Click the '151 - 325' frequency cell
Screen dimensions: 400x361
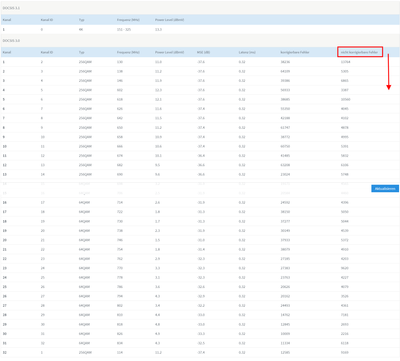pos(124,29)
